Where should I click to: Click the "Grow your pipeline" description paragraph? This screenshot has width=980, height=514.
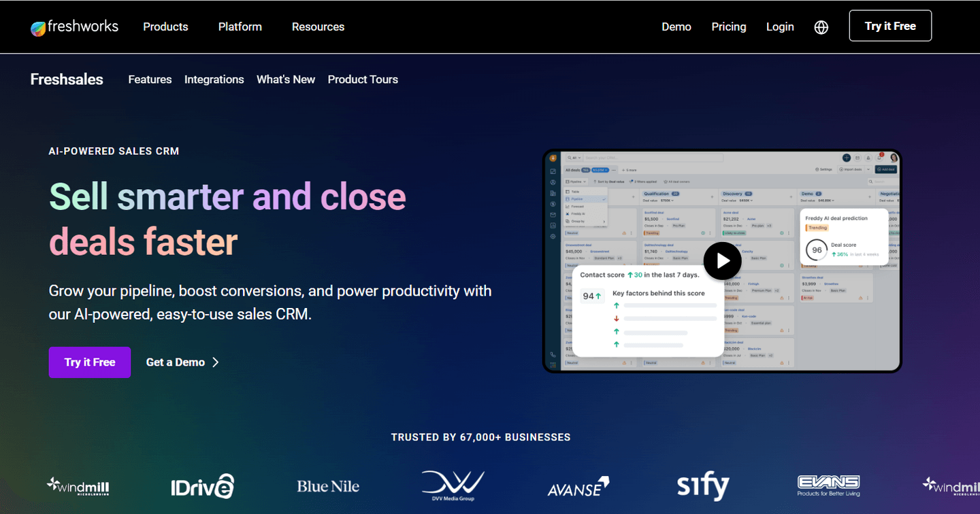(270, 303)
